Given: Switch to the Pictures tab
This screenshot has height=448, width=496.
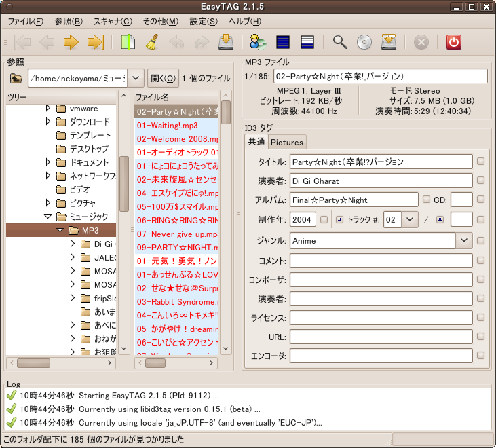Looking at the screenshot, I should pos(287,142).
